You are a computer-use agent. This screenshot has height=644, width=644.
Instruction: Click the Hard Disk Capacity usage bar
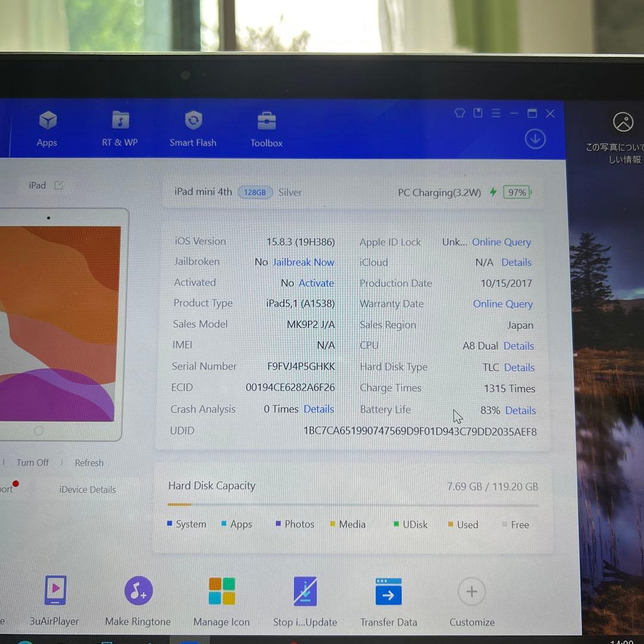[x=353, y=505]
